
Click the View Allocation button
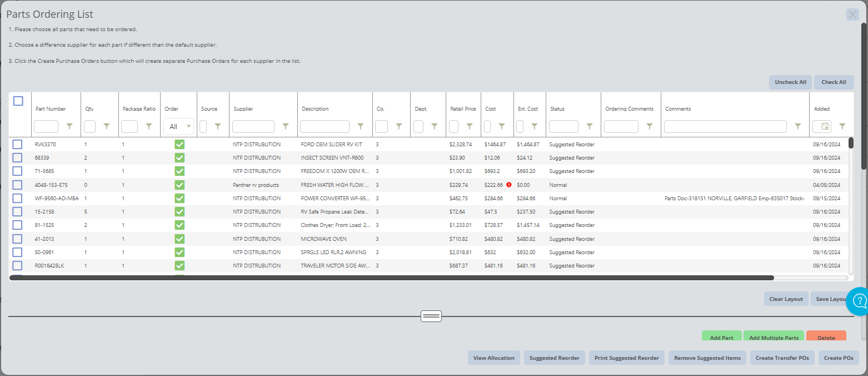pos(494,358)
